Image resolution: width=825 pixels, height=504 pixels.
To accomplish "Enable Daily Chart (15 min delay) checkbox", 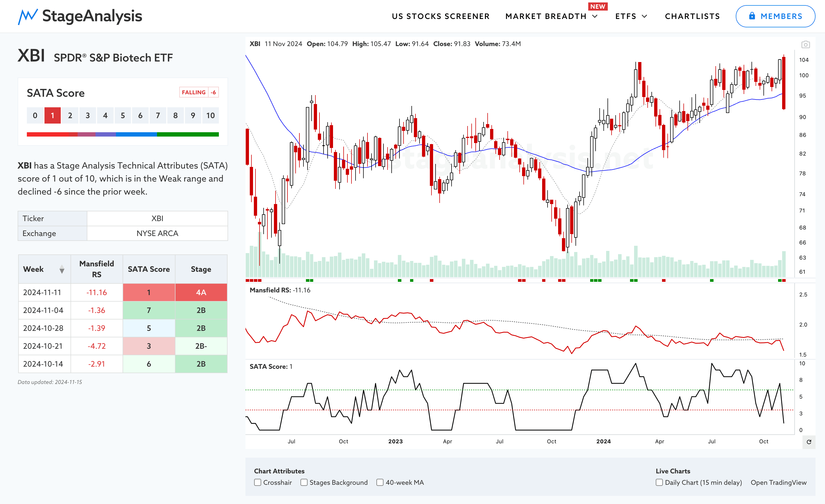I will [x=659, y=482].
